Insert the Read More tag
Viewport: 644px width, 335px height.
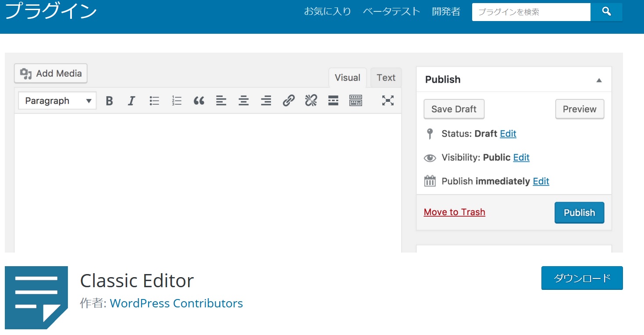pyautogui.click(x=333, y=100)
